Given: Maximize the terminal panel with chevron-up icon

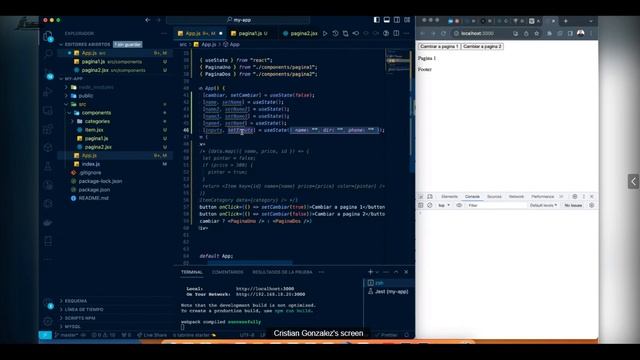Looking at the screenshot, I should pos(396,272).
